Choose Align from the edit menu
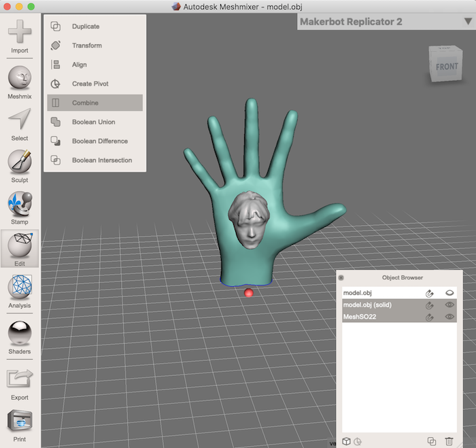This screenshot has height=448, width=476. [x=95, y=65]
